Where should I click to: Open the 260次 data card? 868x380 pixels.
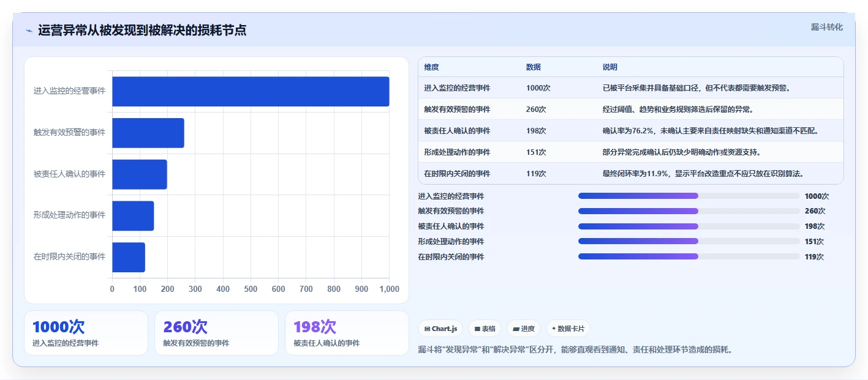coord(217,333)
